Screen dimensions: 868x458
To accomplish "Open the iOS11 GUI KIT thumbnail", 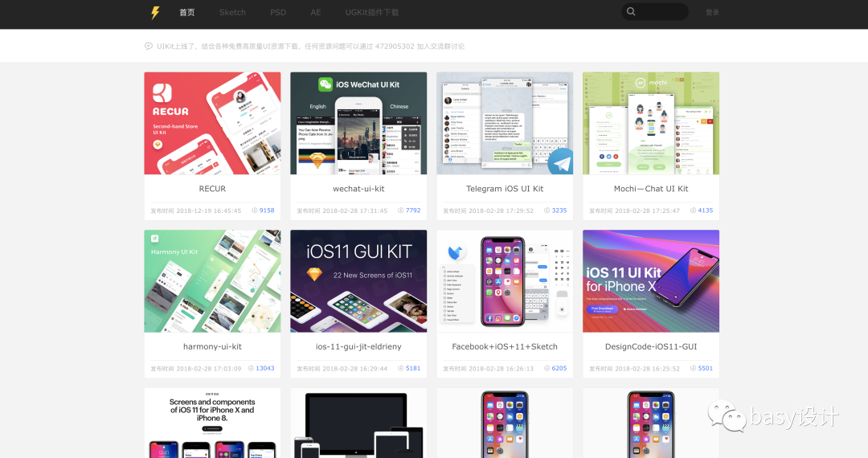I will click(x=358, y=281).
